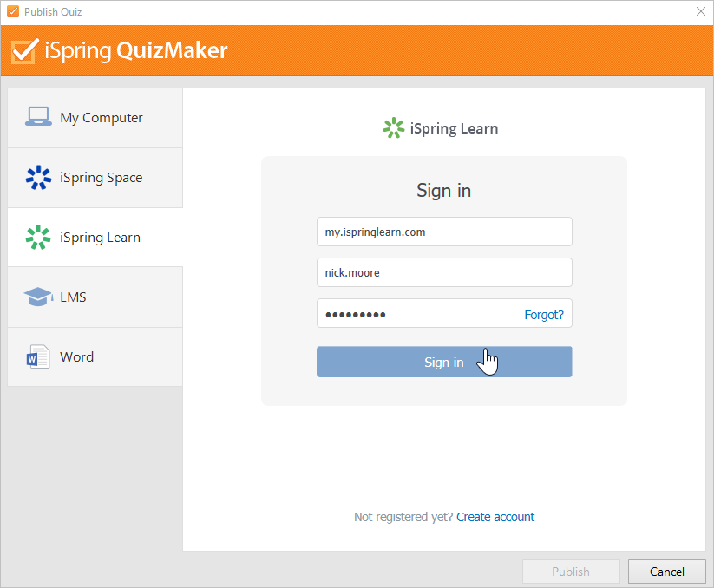Close the Publish Quiz window

700,12
